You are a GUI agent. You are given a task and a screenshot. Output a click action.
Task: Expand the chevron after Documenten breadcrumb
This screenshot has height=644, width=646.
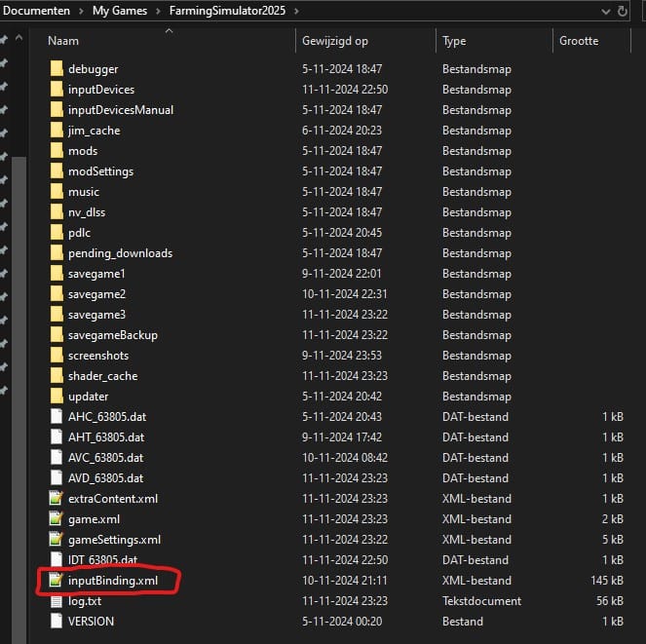point(83,11)
